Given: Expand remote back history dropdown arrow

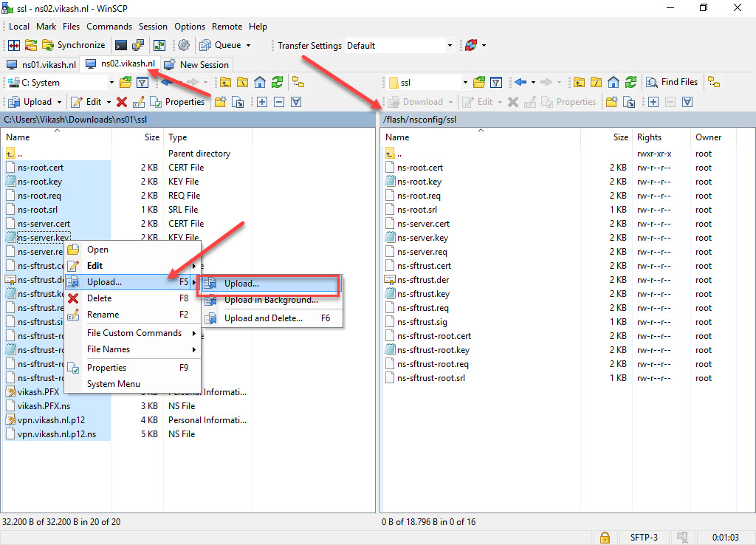Looking at the screenshot, I should point(533,83).
